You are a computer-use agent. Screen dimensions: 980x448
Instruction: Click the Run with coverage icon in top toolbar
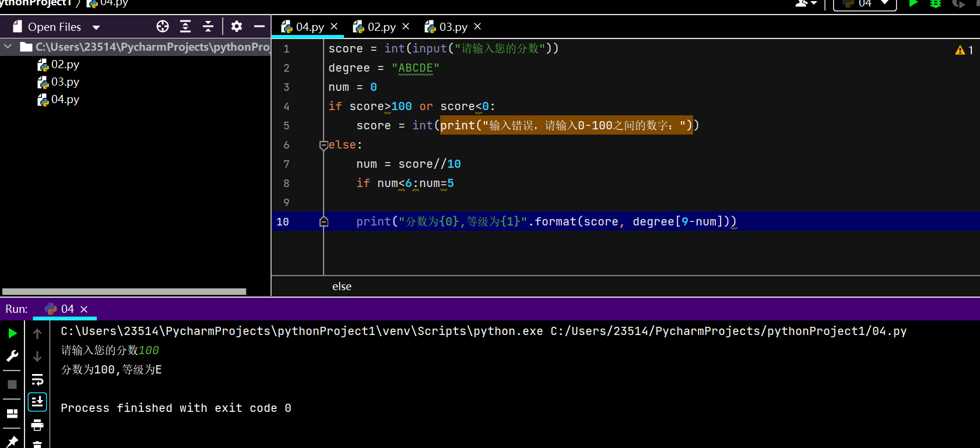coord(958,3)
